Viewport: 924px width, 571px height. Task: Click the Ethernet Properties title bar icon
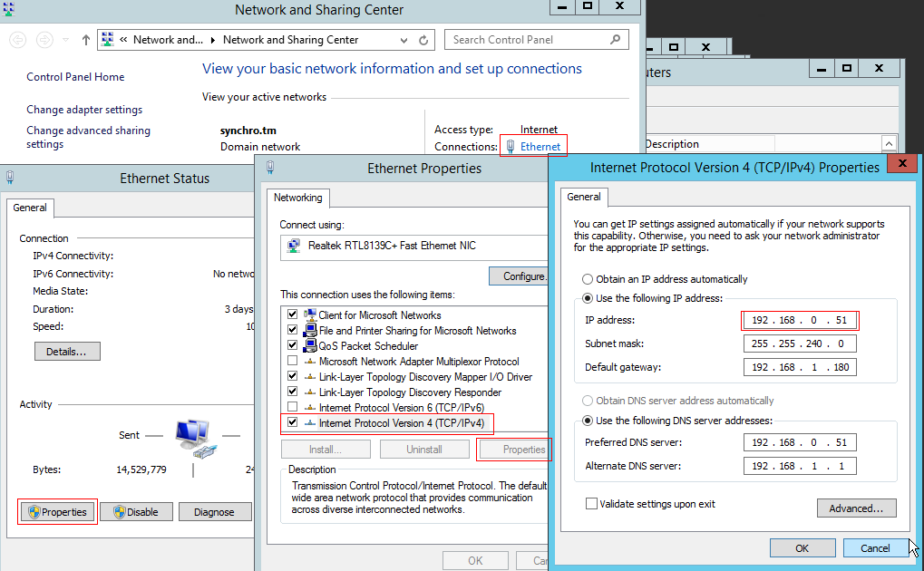point(270,168)
